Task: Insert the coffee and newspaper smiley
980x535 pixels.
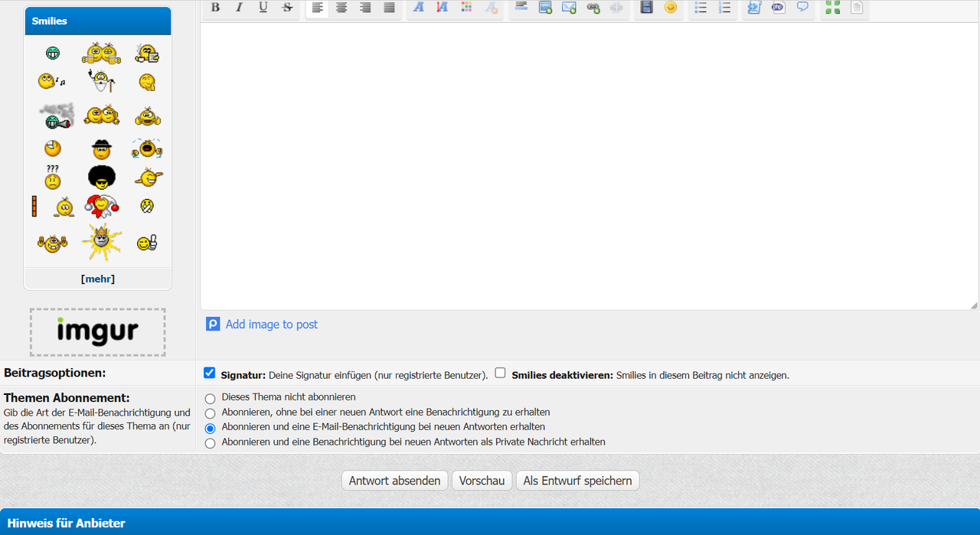Action: tap(147, 53)
